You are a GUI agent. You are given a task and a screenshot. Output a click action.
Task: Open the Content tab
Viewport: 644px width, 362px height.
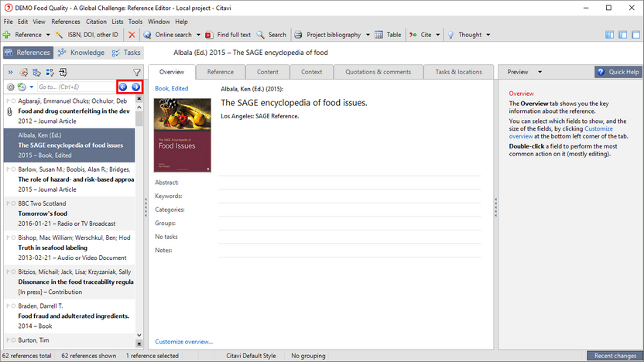pos(267,72)
